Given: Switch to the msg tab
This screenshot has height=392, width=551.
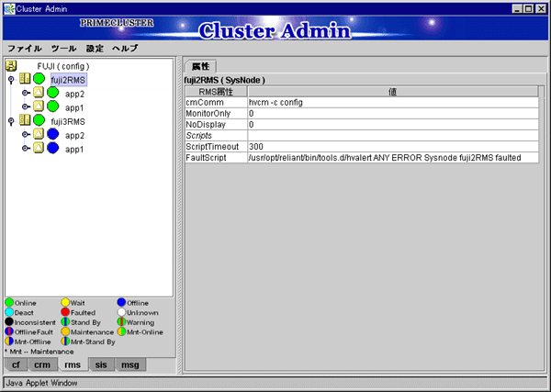Looking at the screenshot, I should click(x=130, y=365).
